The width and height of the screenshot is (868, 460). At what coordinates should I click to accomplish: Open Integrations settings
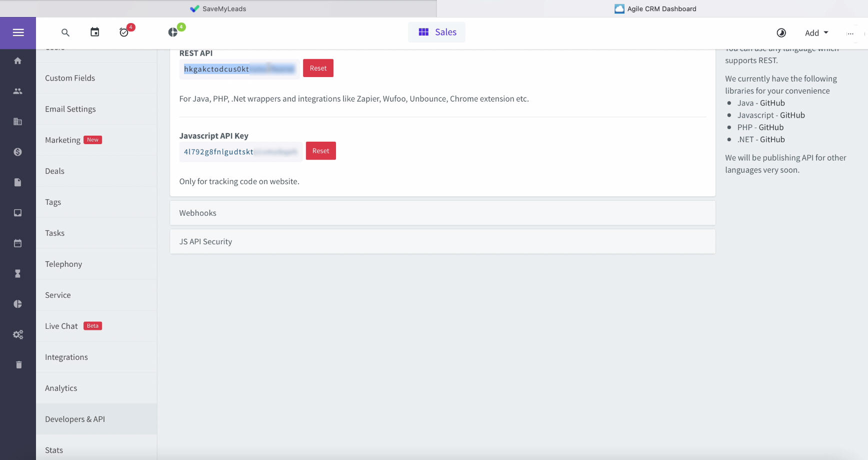[x=96, y=357]
